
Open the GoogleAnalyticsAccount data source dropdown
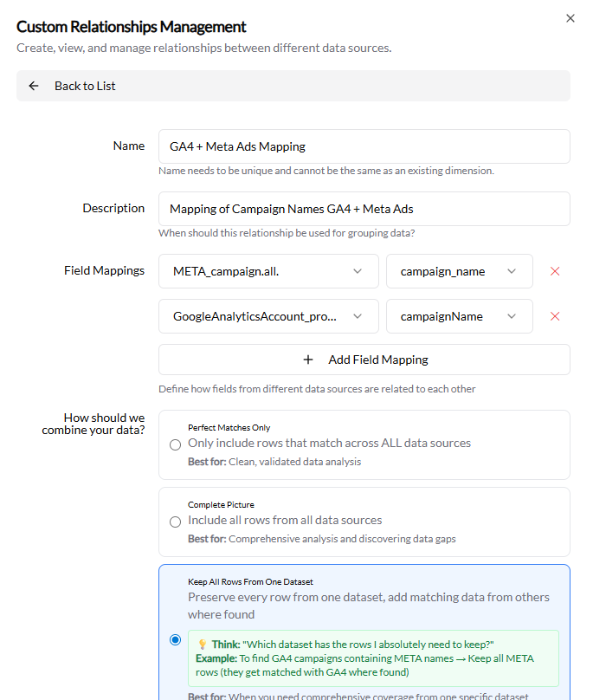[x=268, y=316]
